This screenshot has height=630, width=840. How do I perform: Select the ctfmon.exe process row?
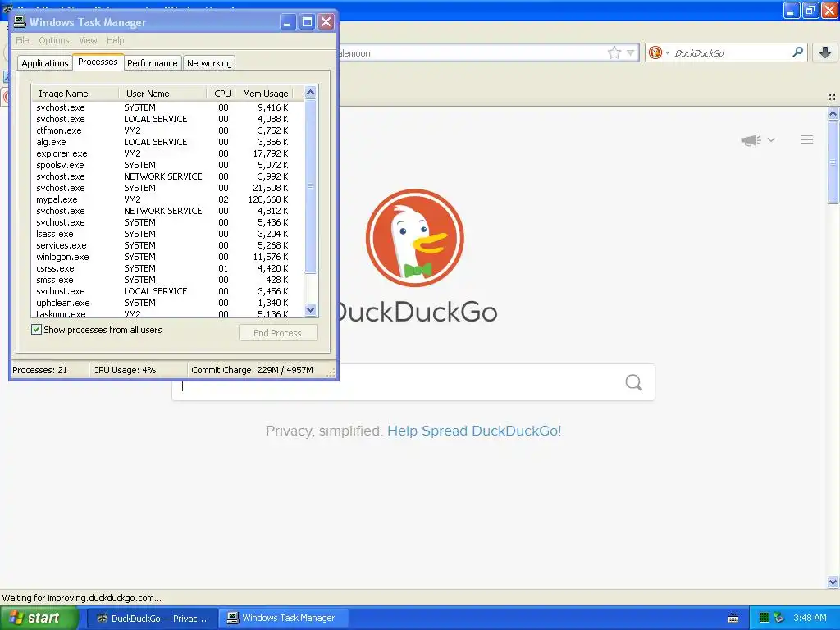[x=167, y=130]
